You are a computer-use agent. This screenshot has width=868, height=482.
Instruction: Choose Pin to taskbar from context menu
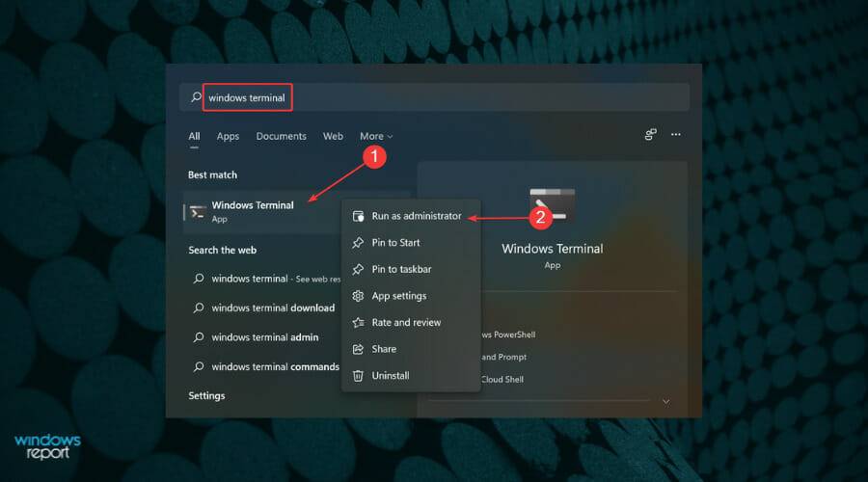click(x=411, y=269)
